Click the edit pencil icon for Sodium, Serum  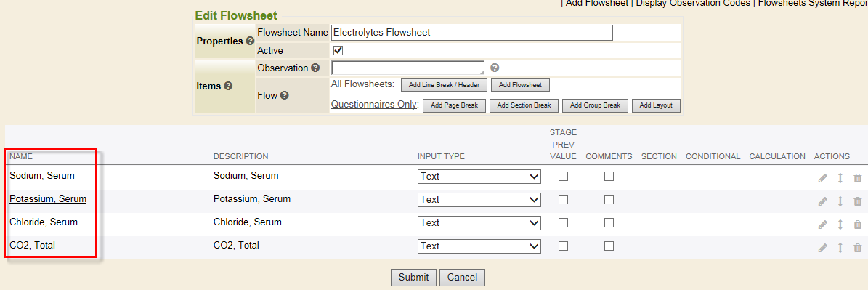[823, 178]
